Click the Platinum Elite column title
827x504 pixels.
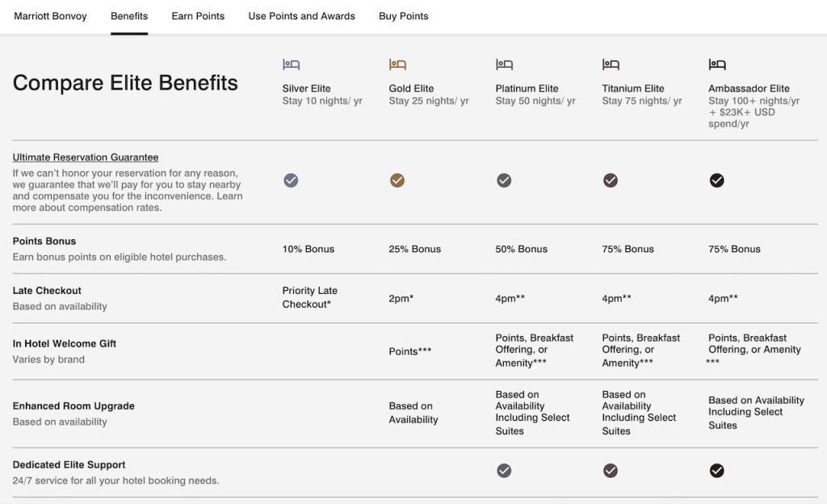pyautogui.click(x=527, y=89)
